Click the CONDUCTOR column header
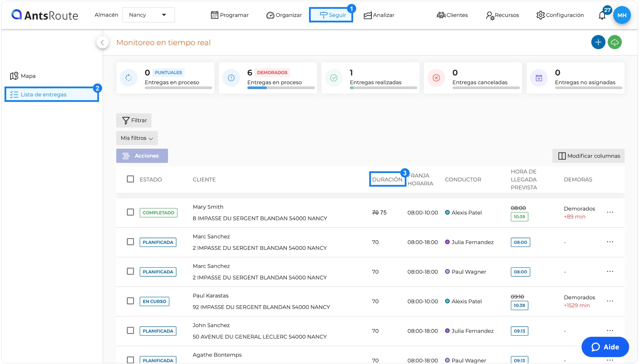The image size is (639, 364). (x=463, y=180)
